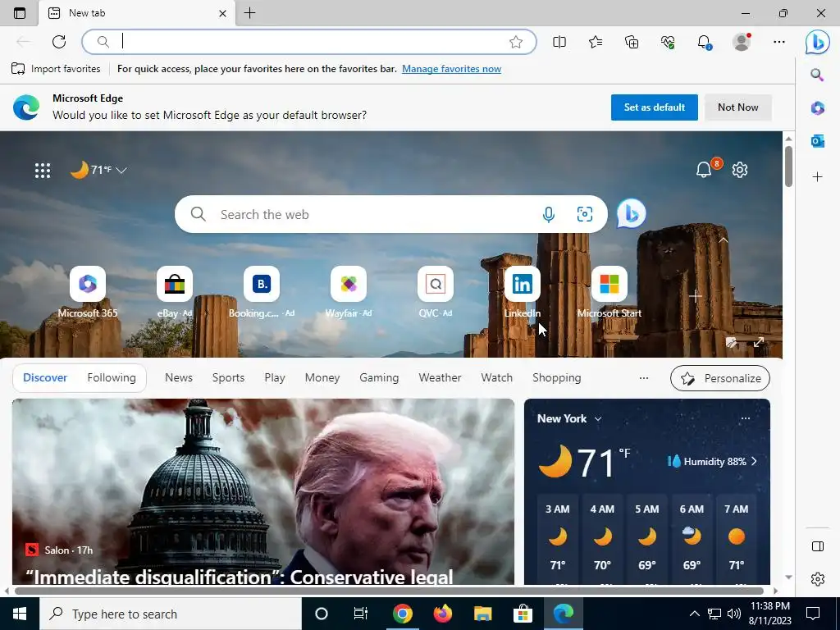Open the Shopping feed tab
This screenshot has height=630, width=840.
[x=557, y=377]
